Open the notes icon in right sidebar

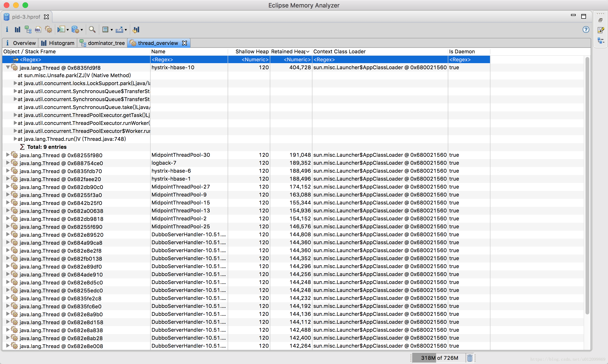[x=601, y=30]
